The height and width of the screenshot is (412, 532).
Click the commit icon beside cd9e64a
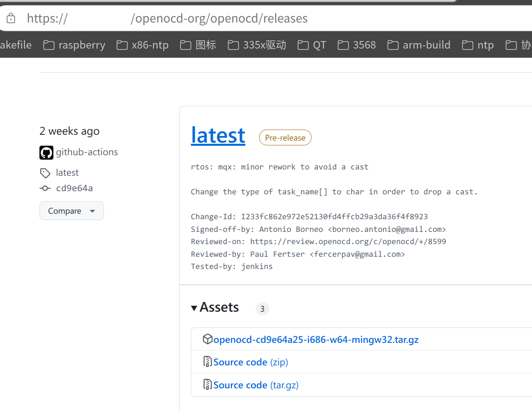click(x=45, y=188)
